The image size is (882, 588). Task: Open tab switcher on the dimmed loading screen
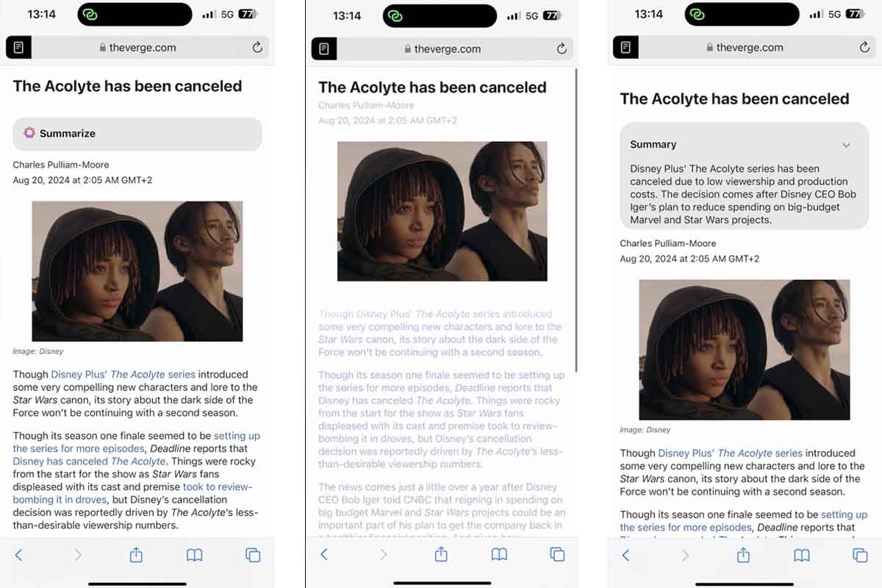coord(558,554)
